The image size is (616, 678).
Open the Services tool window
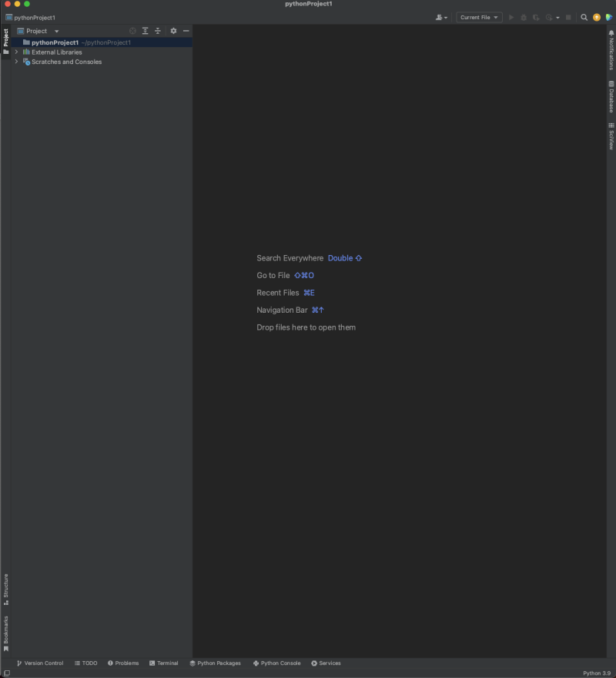(x=326, y=663)
